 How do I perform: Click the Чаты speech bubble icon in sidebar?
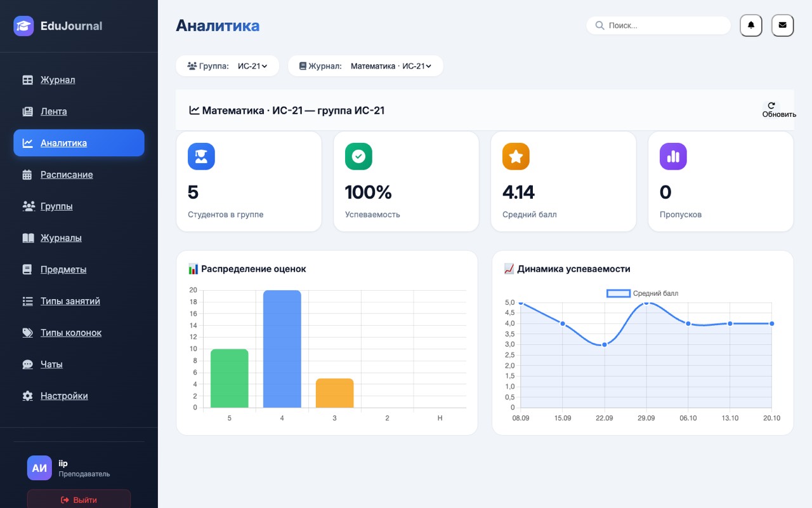(27, 364)
